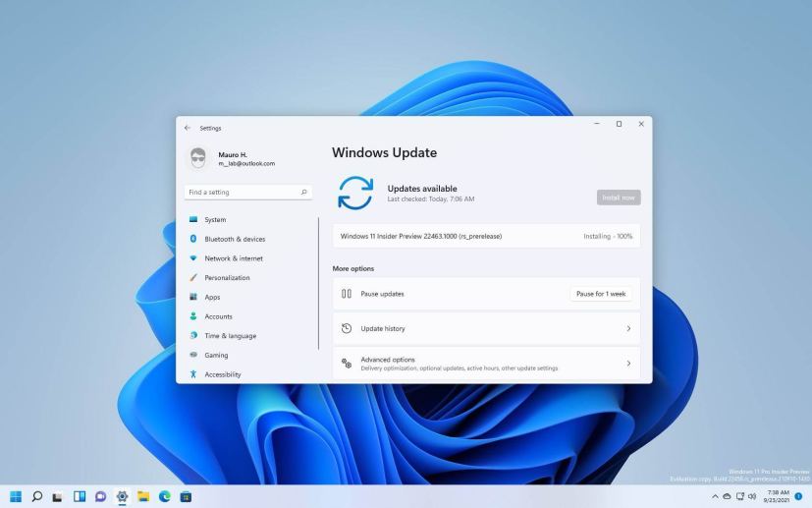Click the search magnifier in Find a setting
The width and height of the screenshot is (812, 508).
tap(303, 193)
